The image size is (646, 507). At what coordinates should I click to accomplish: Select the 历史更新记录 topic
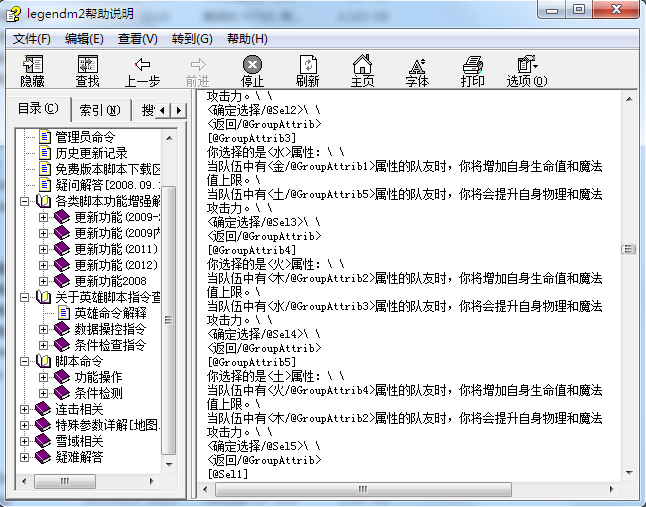[90, 153]
